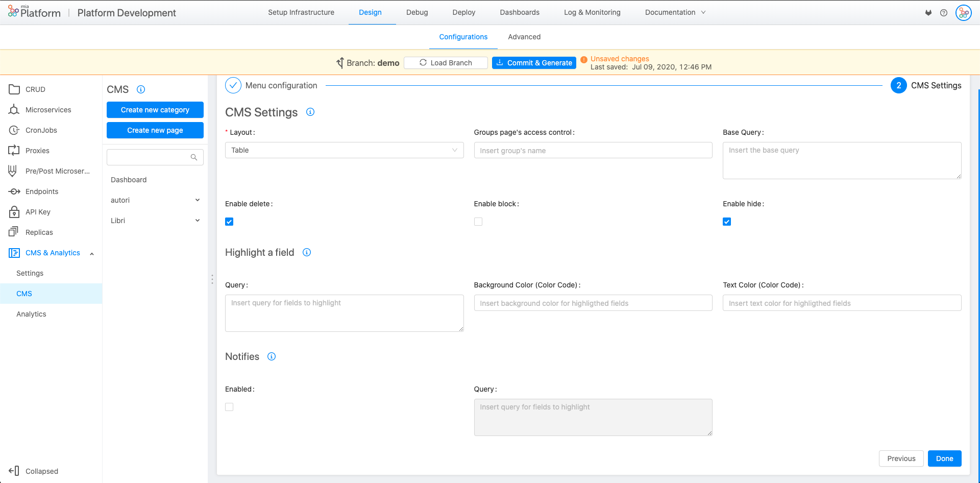Open the help question mark icon
This screenshot has height=483, width=980.
(944, 13)
